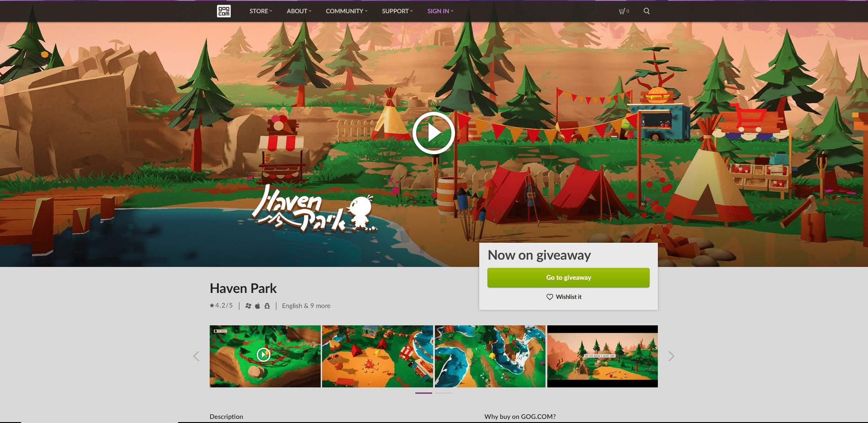Image resolution: width=868 pixels, height=423 pixels.
Task: Play the Haven Park trailer
Action: 434,133
